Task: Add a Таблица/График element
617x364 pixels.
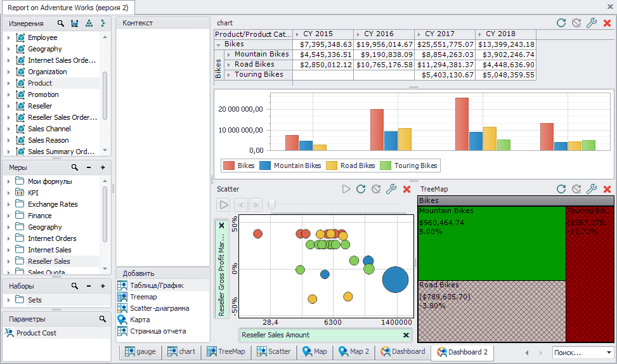Action: (163, 286)
